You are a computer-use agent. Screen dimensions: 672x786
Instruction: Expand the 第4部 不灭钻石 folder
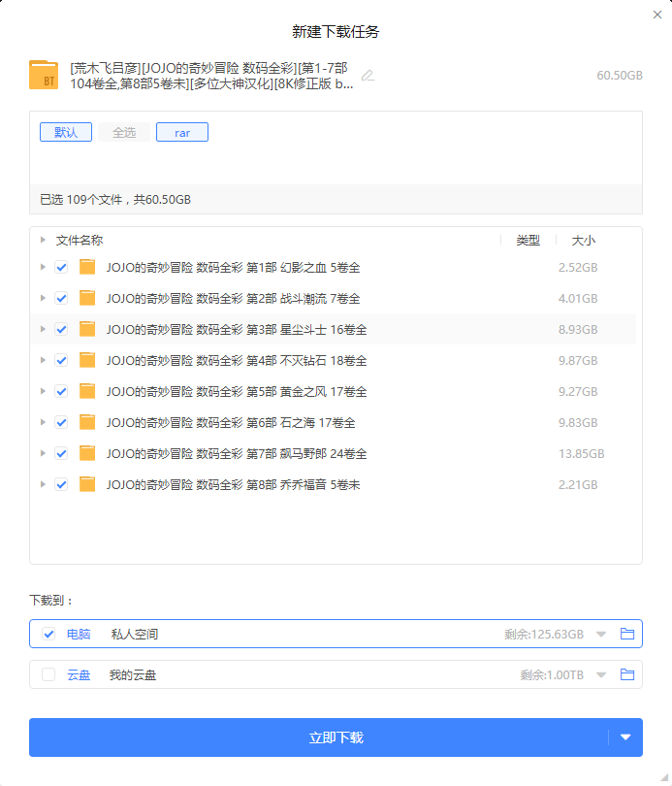click(43, 360)
